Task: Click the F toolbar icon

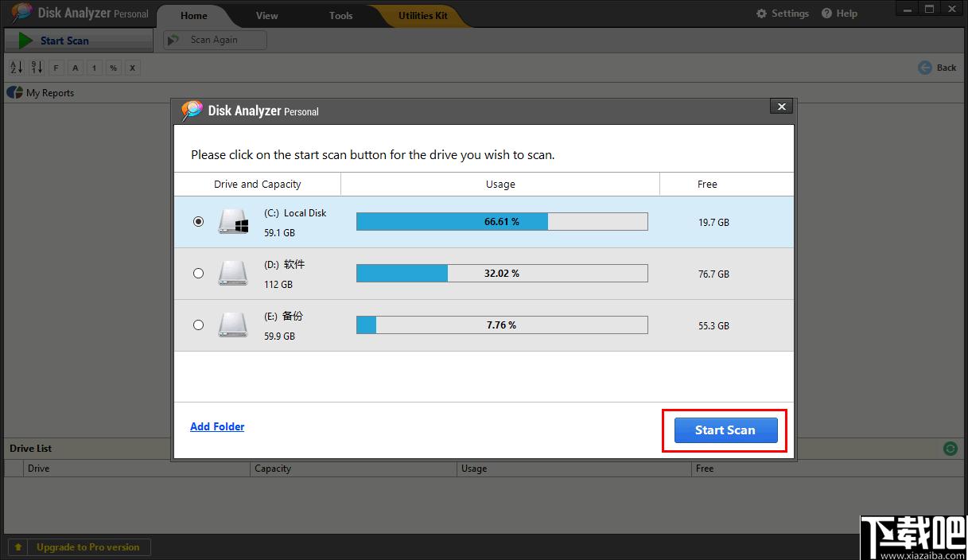Action: click(x=56, y=68)
